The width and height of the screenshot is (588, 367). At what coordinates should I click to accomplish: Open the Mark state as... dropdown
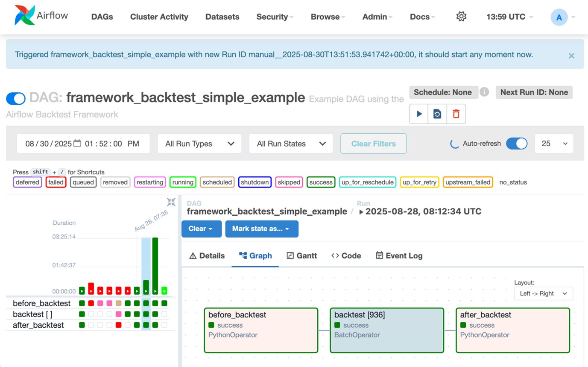[262, 229]
